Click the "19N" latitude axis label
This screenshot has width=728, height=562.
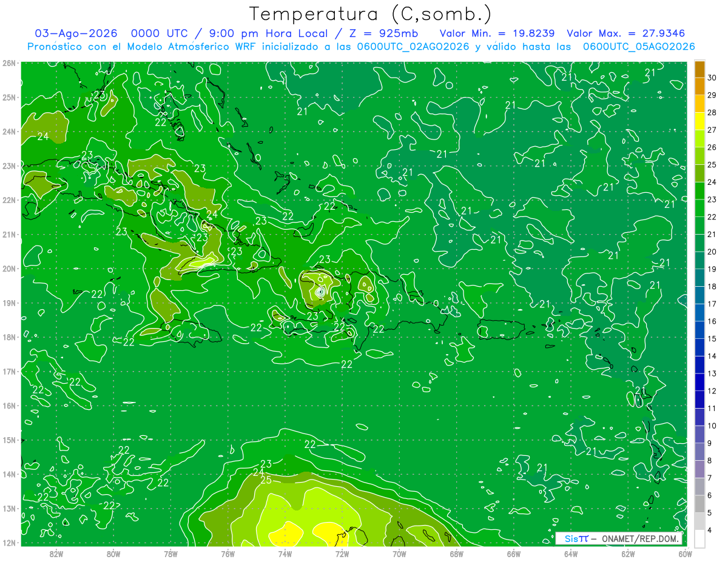(9, 303)
